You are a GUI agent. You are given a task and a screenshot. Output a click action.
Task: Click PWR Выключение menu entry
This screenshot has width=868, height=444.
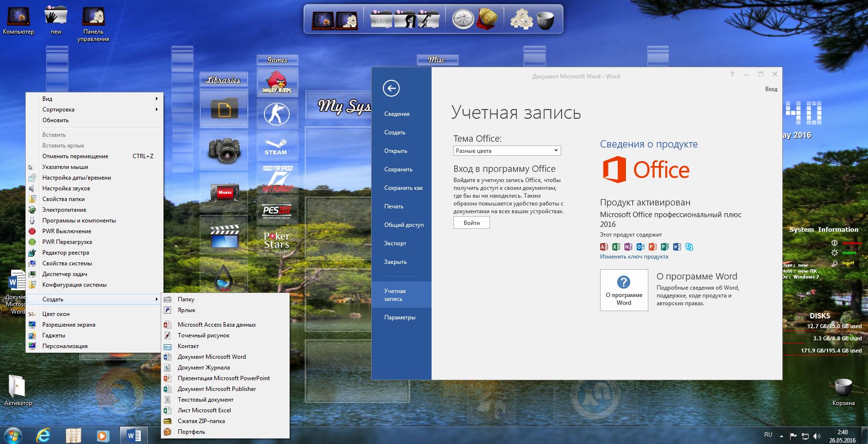pos(95,231)
